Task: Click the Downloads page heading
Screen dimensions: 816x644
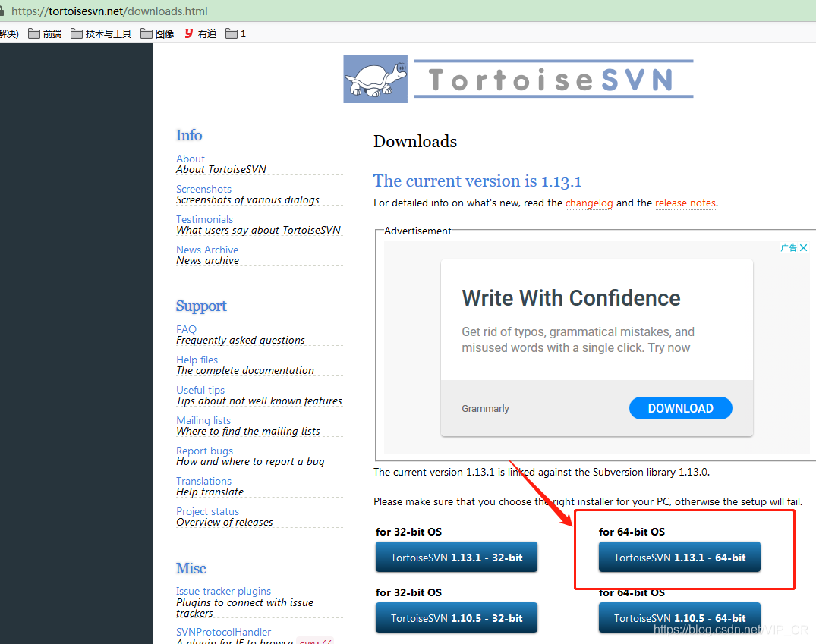Action: click(x=415, y=142)
